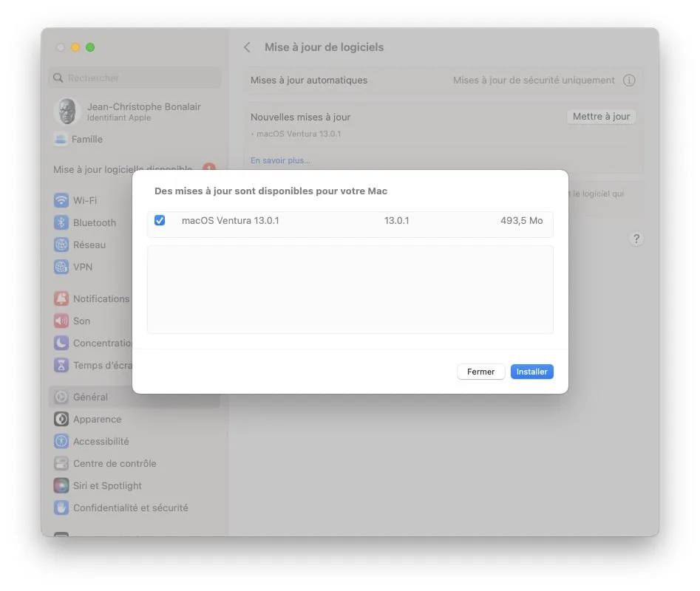Click the back chevron on Mise à jour de logiciels
Image resolution: width=700 pixels, height=591 pixels.
point(247,47)
